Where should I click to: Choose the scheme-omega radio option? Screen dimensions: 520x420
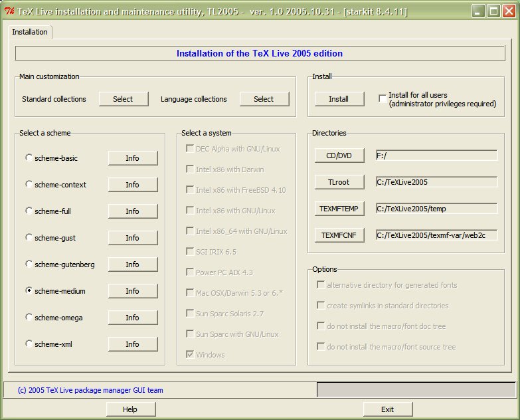(29, 317)
